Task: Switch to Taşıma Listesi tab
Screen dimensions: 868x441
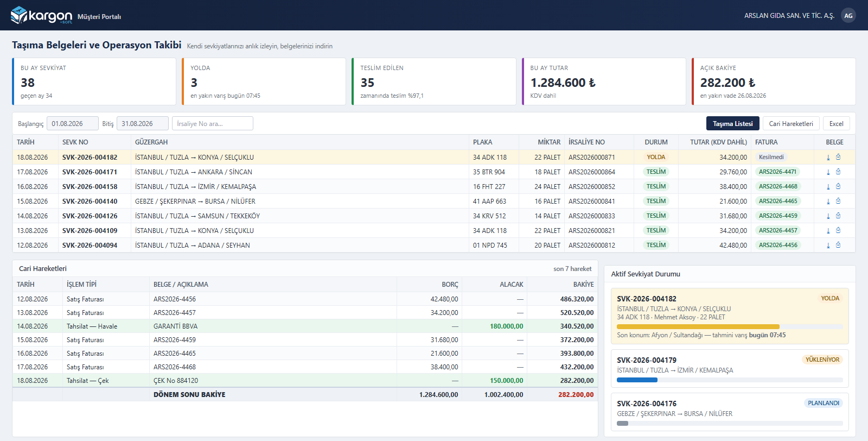Action: click(x=732, y=123)
